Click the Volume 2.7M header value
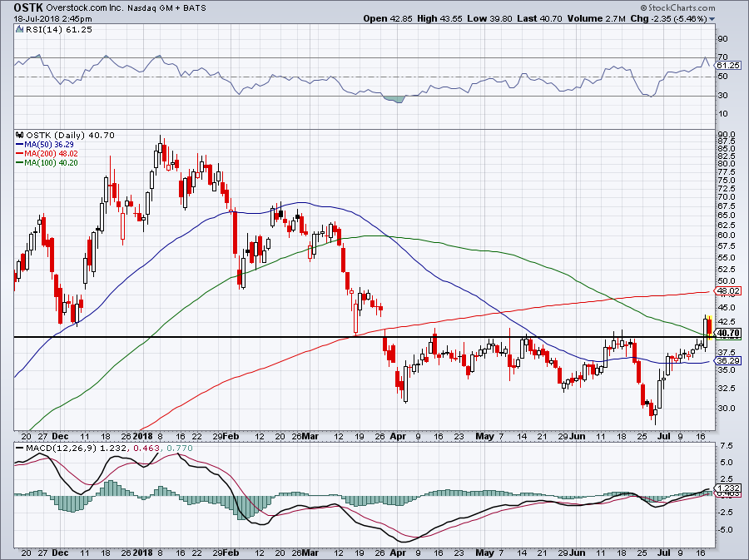This screenshot has height=560, width=749. point(597,18)
